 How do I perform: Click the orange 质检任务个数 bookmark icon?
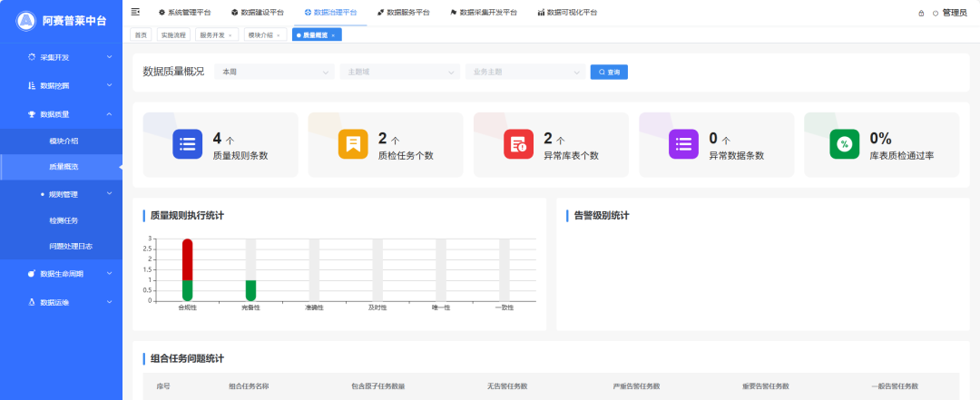[x=352, y=144]
